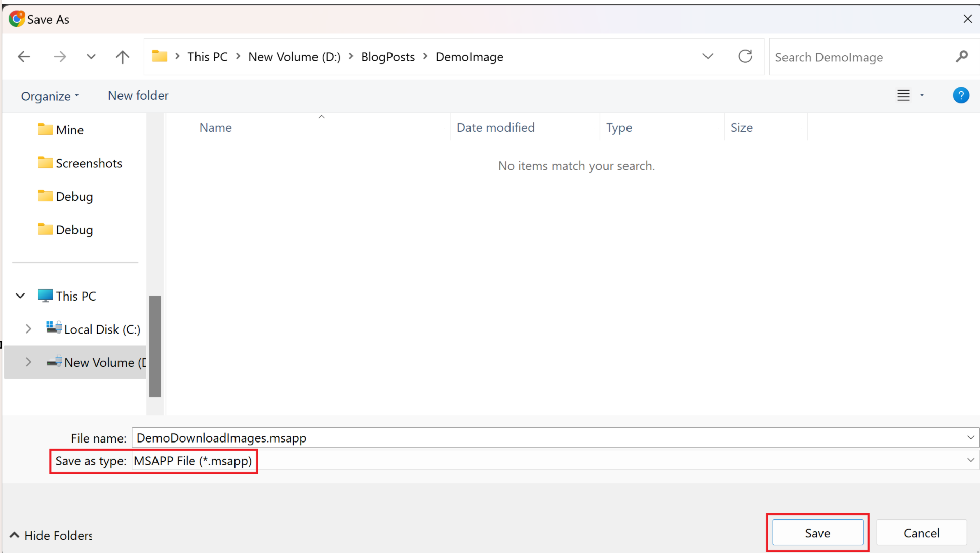Image resolution: width=980 pixels, height=553 pixels.
Task: Click the view layout icon
Action: coord(904,95)
